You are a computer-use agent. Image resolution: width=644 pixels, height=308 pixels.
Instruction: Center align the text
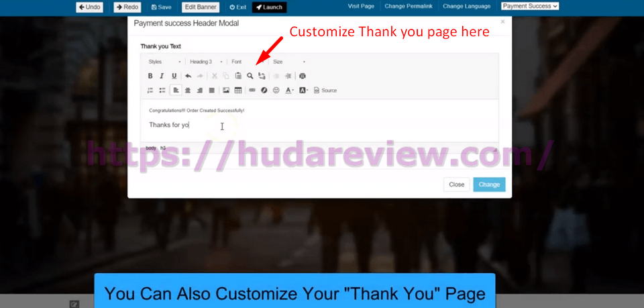[x=188, y=90]
